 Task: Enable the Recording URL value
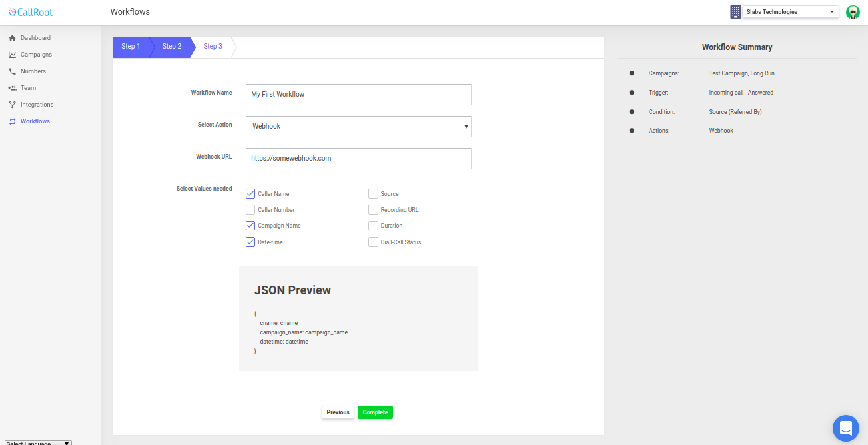pyautogui.click(x=373, y=209)
